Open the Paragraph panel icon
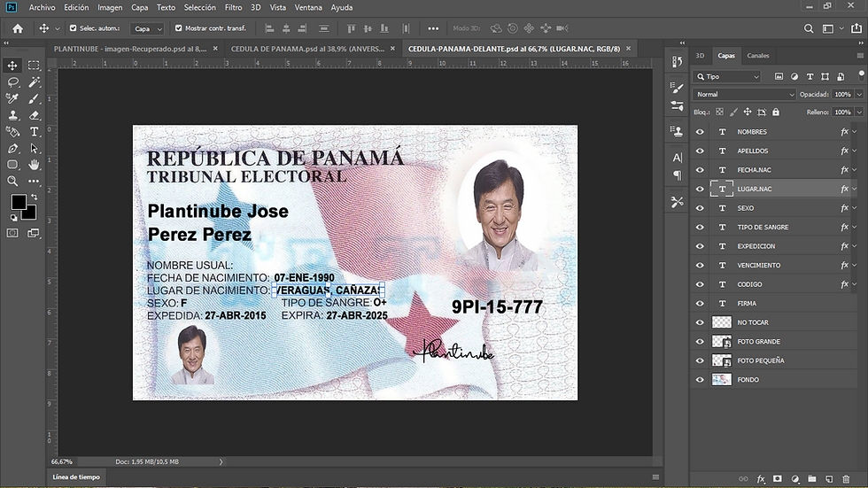 pyautogui.click(x=677, y=175)
